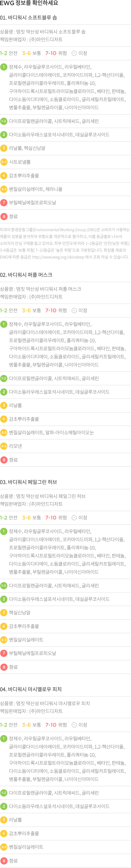The height and width of the screenshot is (868, 131).
Task: Click the 3-5 badge beside 벤질살리실레이트, 제라니올
Action: (4, 189)
